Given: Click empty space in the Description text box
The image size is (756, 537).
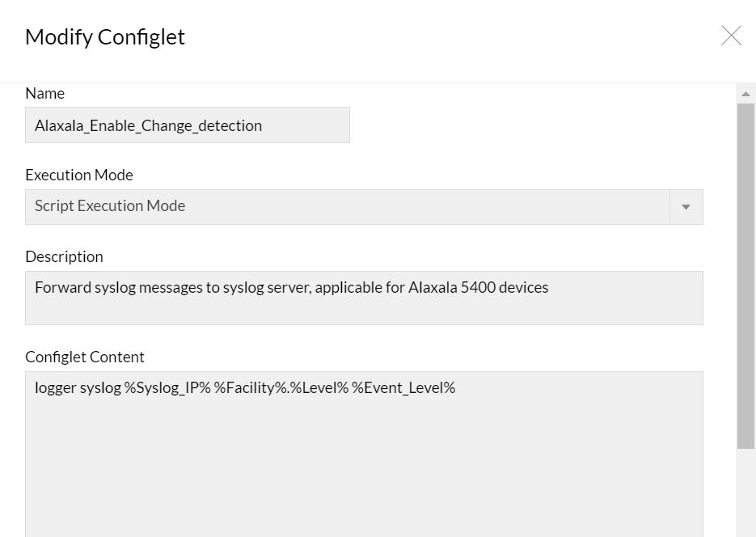Looking at the screenshot, I should point(364,311).
